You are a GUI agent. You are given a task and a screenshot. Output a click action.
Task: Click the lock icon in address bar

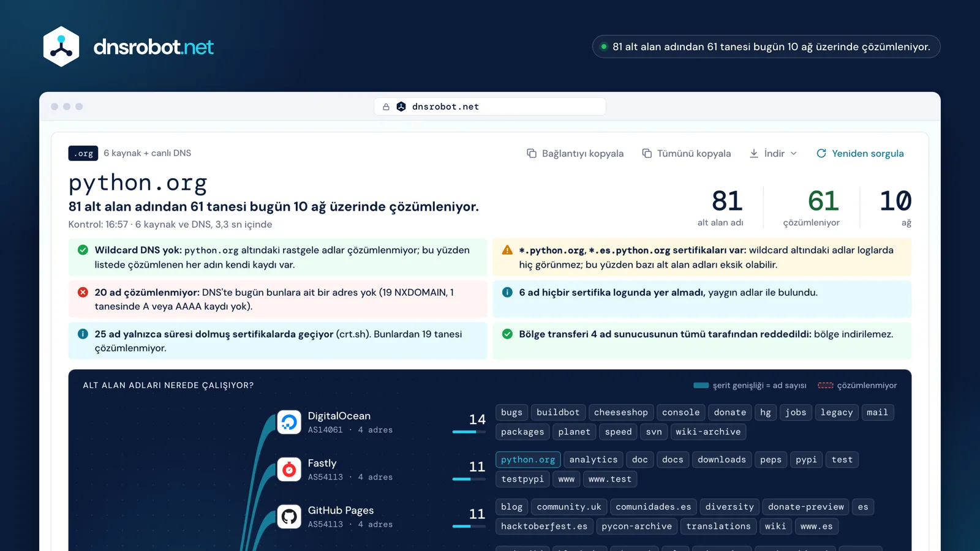[386, 107]
